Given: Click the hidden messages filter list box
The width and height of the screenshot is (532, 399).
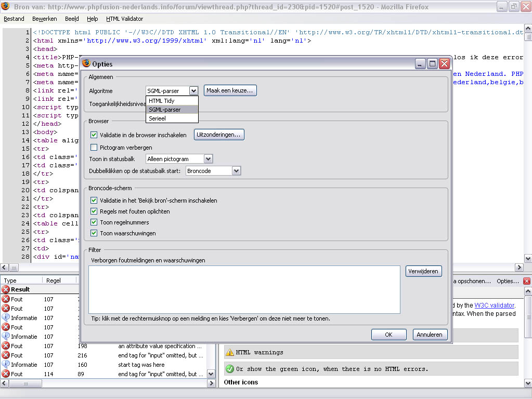Looking at the screenshot, I should click(x=244, y=289).
